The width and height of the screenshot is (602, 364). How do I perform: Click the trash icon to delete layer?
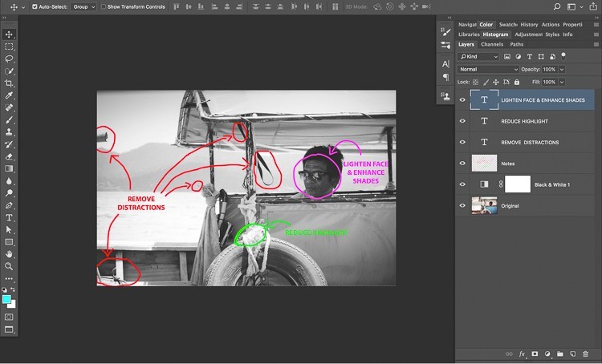pos(585,354)
